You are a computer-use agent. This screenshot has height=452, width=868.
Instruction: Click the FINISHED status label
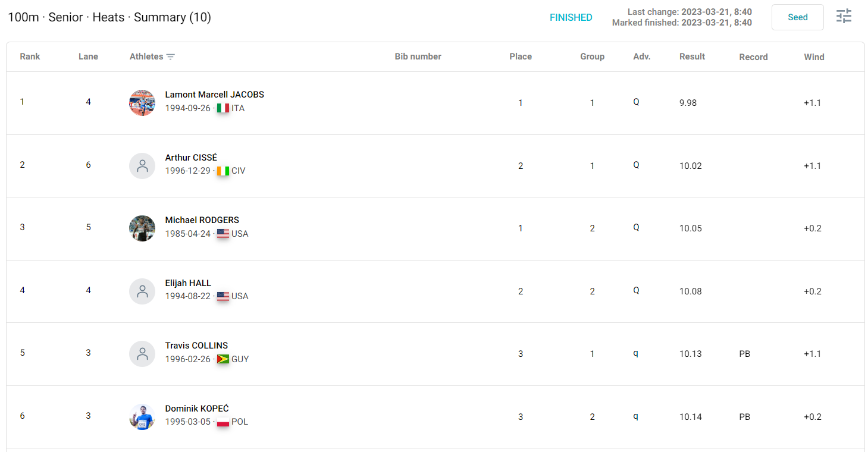(x=571, y=17)
